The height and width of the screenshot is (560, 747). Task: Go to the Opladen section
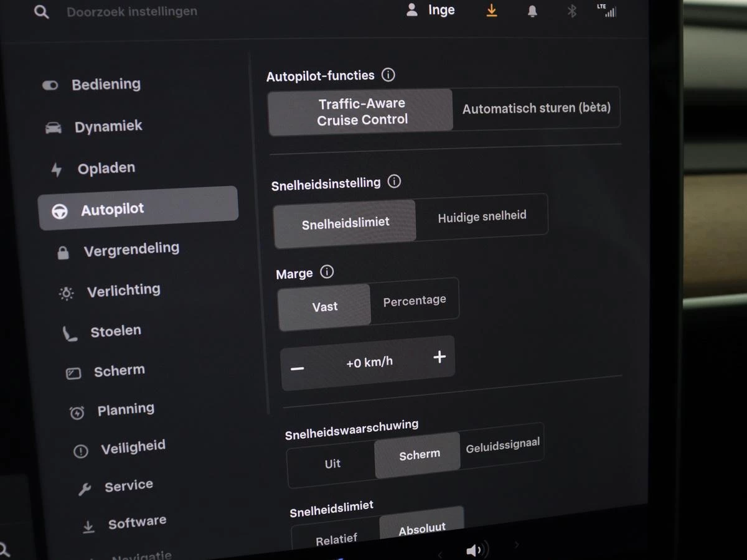click(106, 168)
